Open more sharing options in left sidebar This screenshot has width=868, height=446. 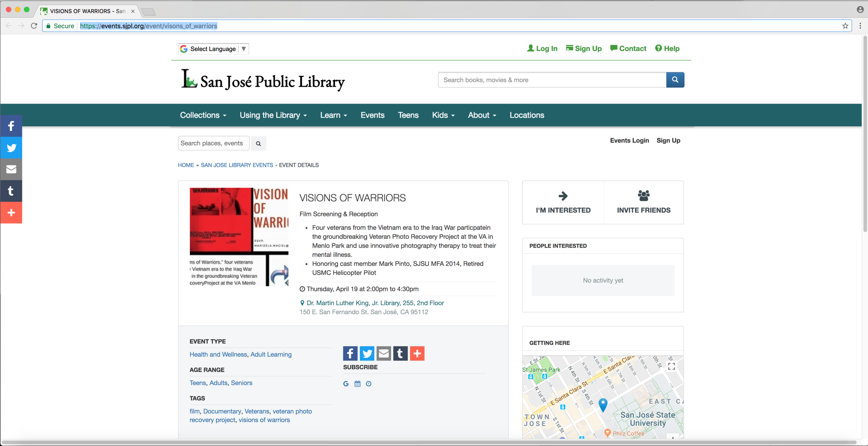[x=11, y=213]
